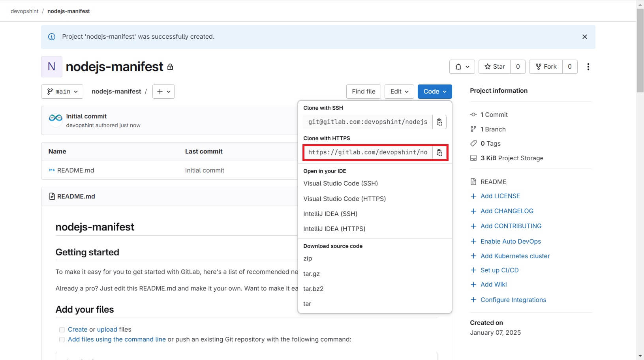This screenshot has width=644, height=360.
Task: Click the branch icon beside 1 Branch
Action: coord(473,129)
